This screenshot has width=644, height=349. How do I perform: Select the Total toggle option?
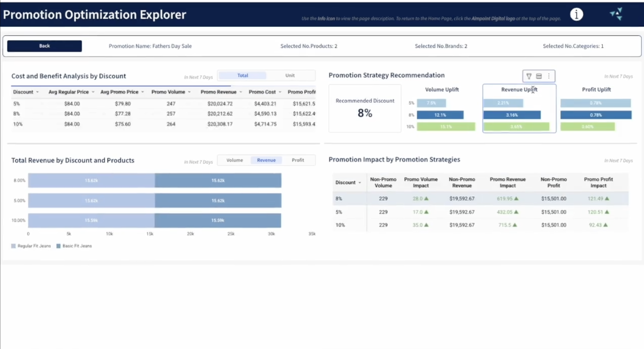tap(243, 75)
